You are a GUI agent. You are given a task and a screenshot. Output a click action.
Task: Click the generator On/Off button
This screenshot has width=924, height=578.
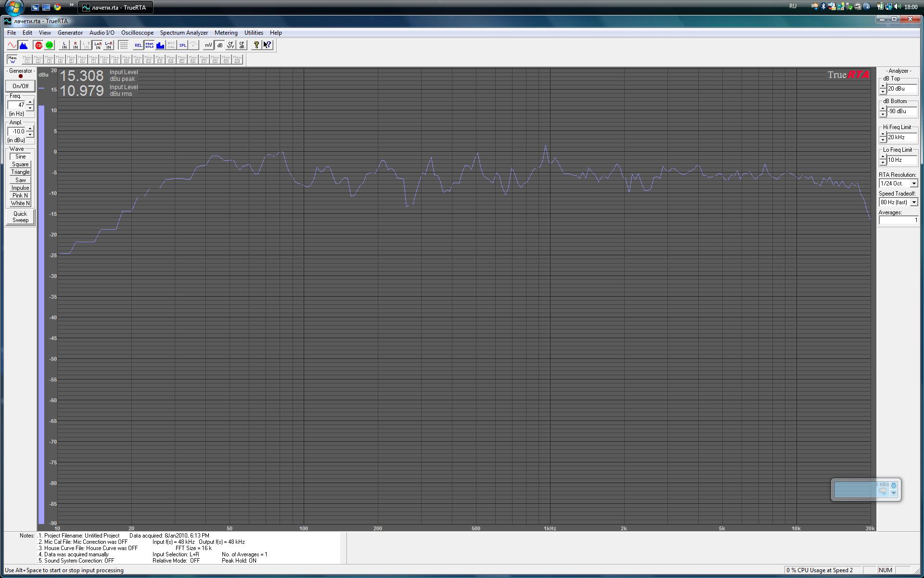pos(20,86)
